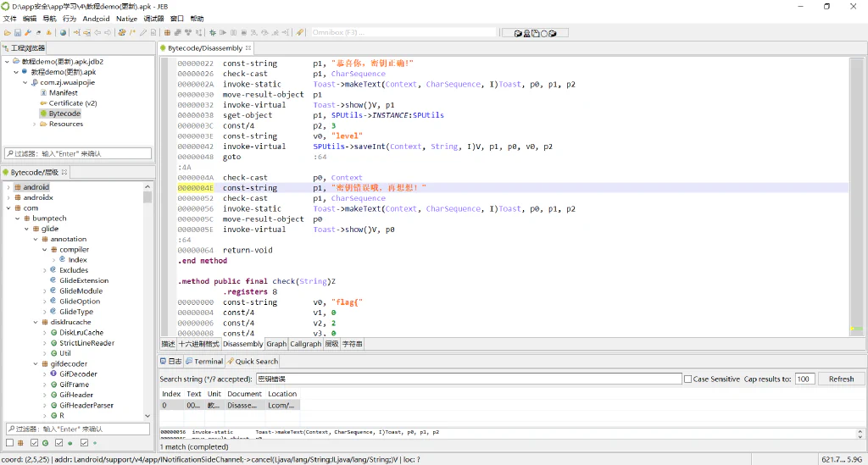868x465 pixels.
Task: Click the disassembly view vertical scrollbar
Action: (856, 197)
